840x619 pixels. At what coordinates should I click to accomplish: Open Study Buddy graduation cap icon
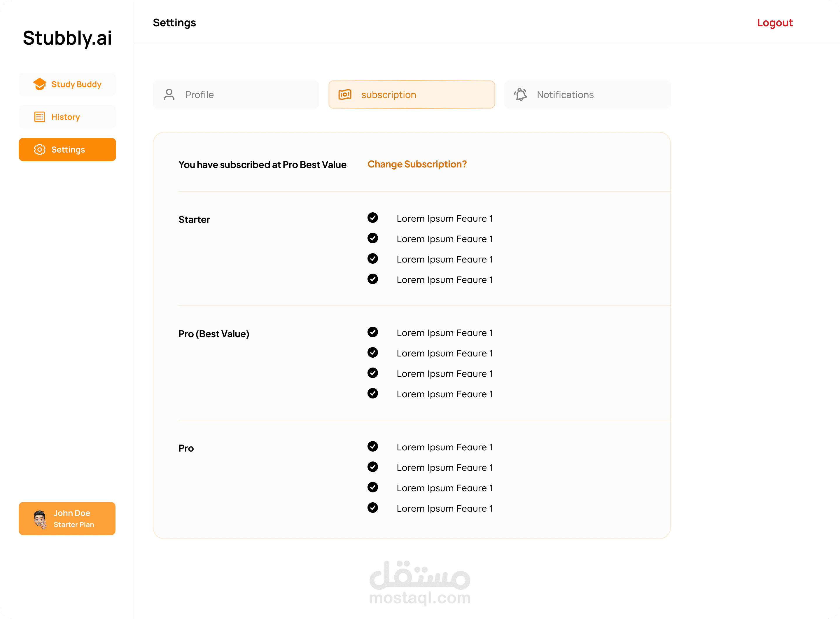pyautogui.click(x=39, y=84)
